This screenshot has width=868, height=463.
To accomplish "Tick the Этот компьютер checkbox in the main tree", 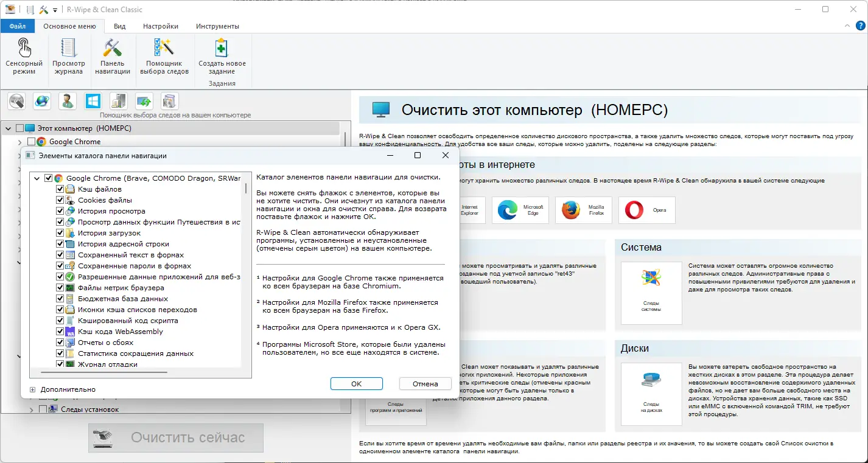I will click(19, 128).
